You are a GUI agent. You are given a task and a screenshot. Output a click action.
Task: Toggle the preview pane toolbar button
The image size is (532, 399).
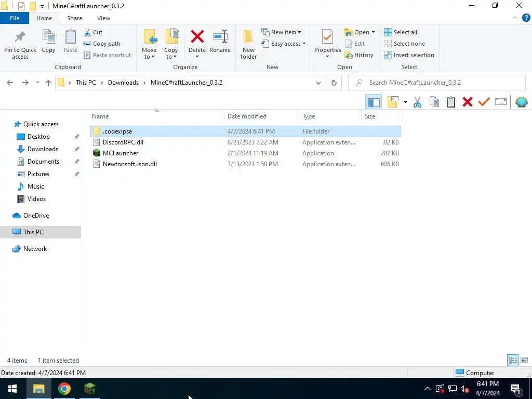(374, 102)
